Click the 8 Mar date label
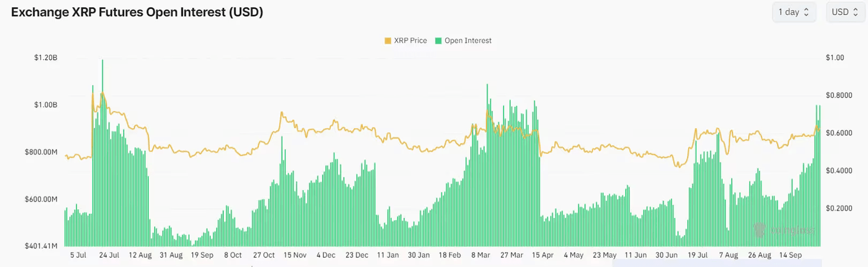Image resolution: width=868 pixels, height=267 pixels. (480, 255)
